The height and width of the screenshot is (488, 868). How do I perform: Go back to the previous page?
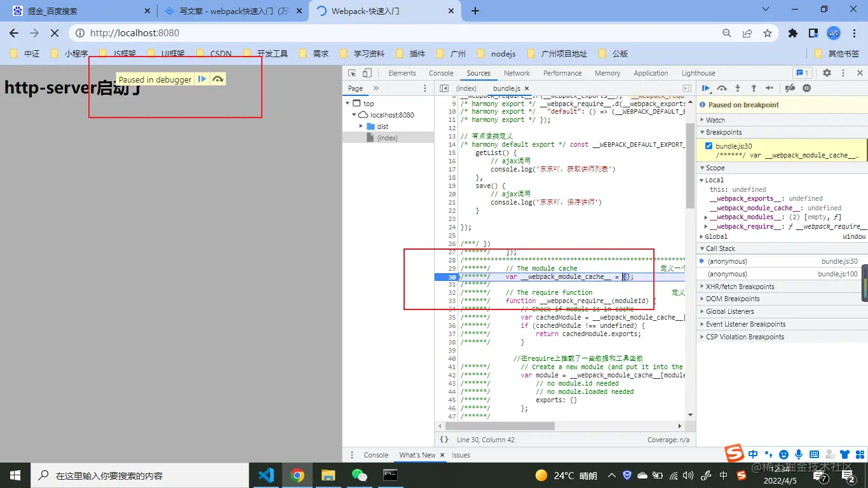point(14,33)
